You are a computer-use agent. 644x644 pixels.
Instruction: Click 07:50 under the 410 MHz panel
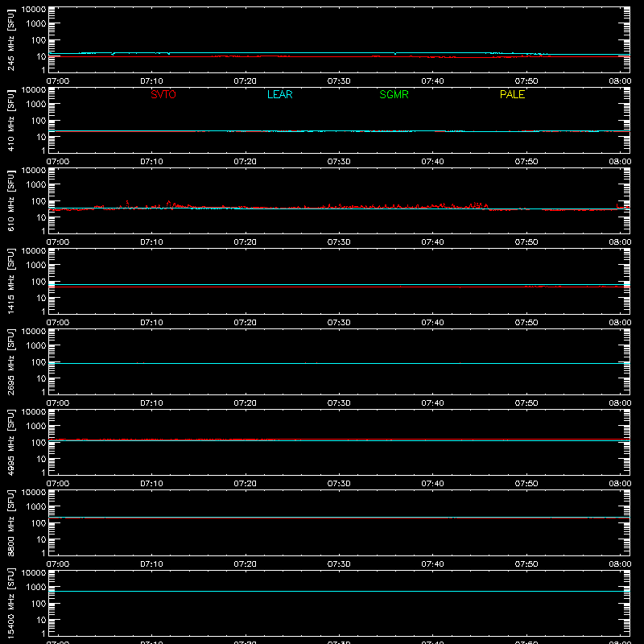tap(526, 162)
